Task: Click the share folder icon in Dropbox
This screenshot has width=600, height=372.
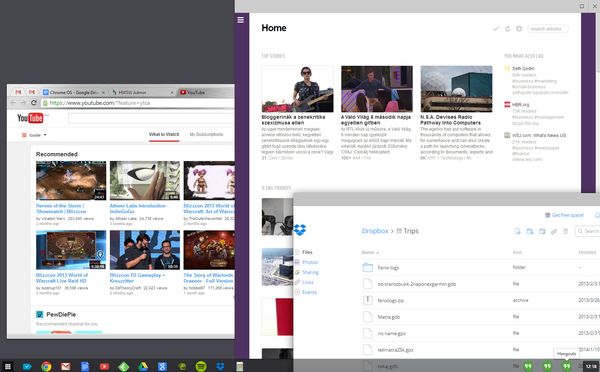Action: (542, 231)
